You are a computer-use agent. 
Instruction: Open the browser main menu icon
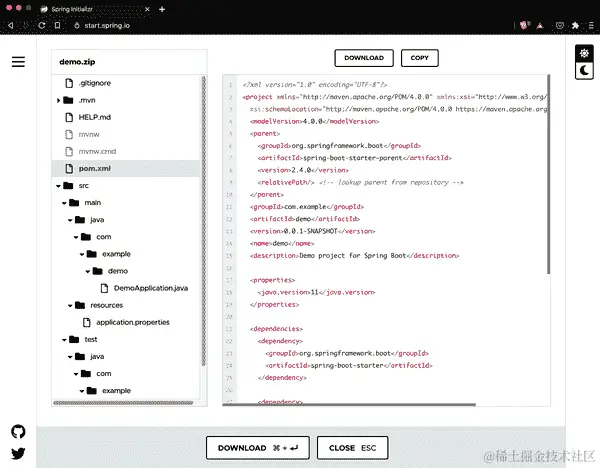point(591,25)
